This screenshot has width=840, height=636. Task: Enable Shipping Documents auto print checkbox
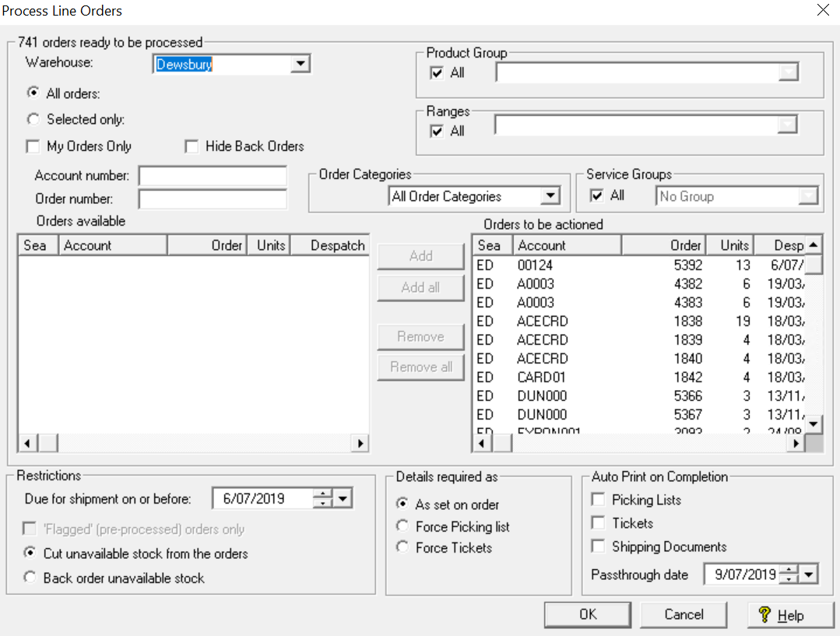[x=599, y=546]
